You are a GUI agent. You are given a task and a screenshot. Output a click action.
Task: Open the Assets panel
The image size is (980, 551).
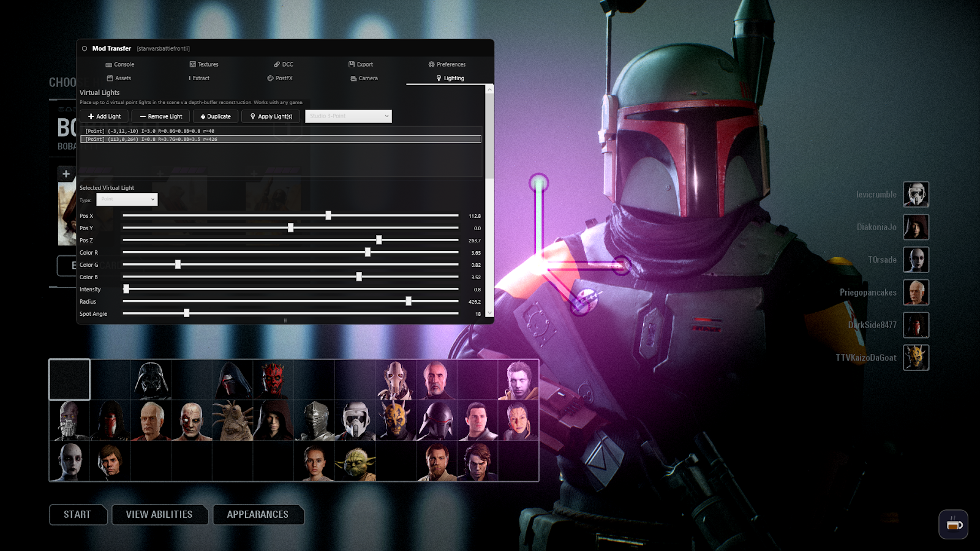click(121, 78)
